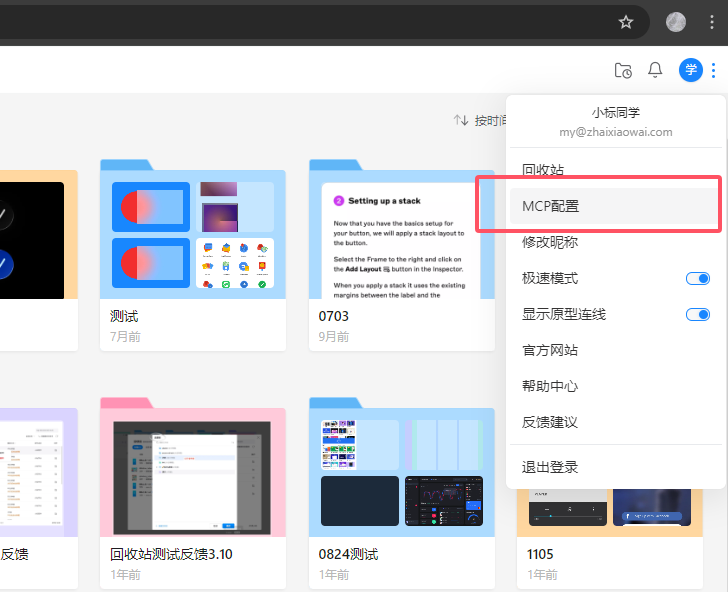The image size is (728, 592).
Task: Open 官方网站 link in menu
Action: pos(550,350)
